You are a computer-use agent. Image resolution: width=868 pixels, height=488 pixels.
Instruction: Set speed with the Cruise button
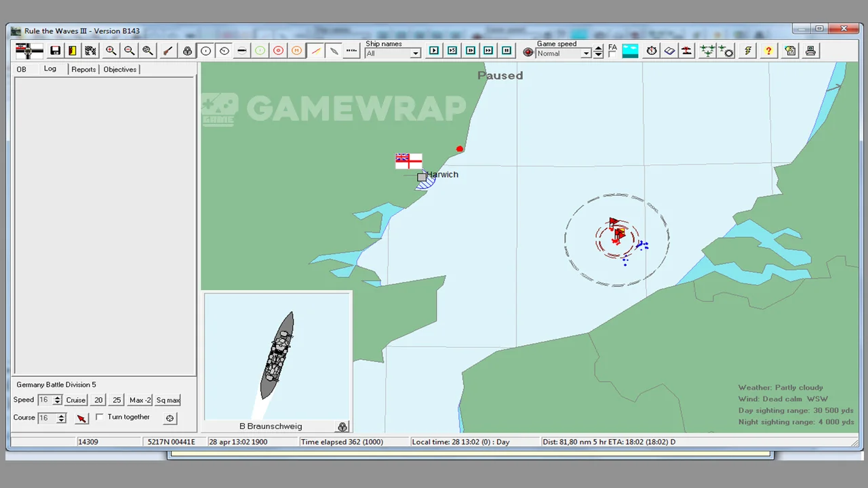tap(76, 400)
